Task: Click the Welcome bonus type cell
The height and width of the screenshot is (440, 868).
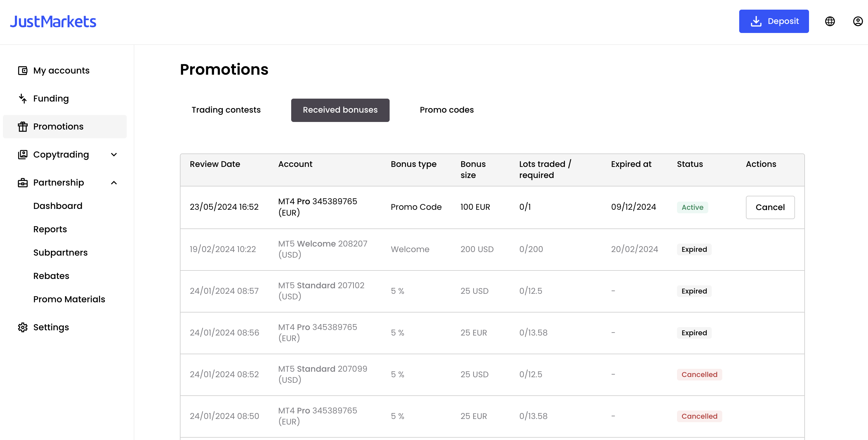Action: click(410, 249)
